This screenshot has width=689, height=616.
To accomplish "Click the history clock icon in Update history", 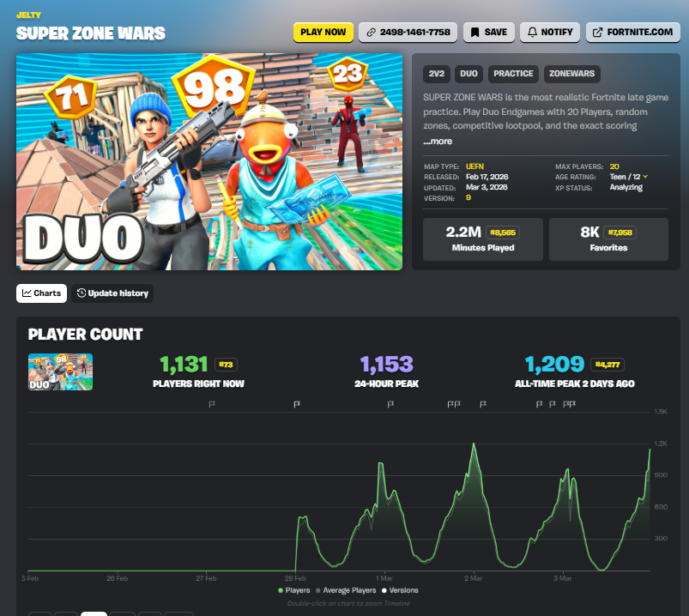I will pos(82,293).
